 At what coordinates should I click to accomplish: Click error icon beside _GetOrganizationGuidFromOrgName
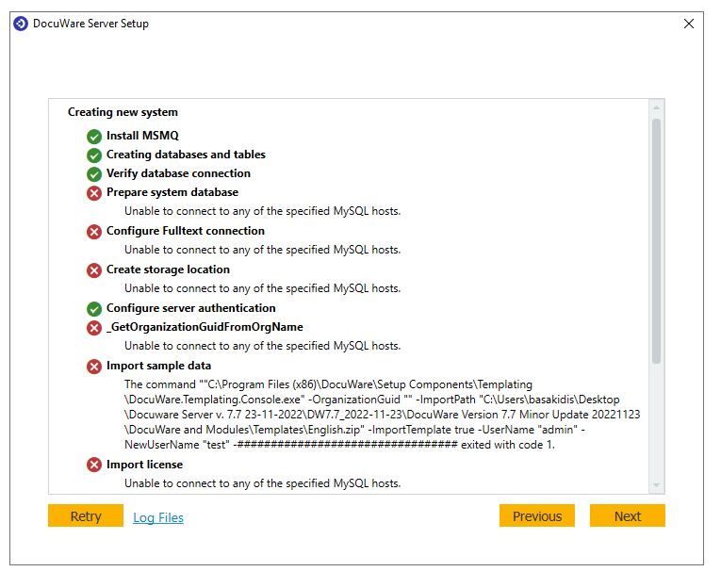point(94,327)
